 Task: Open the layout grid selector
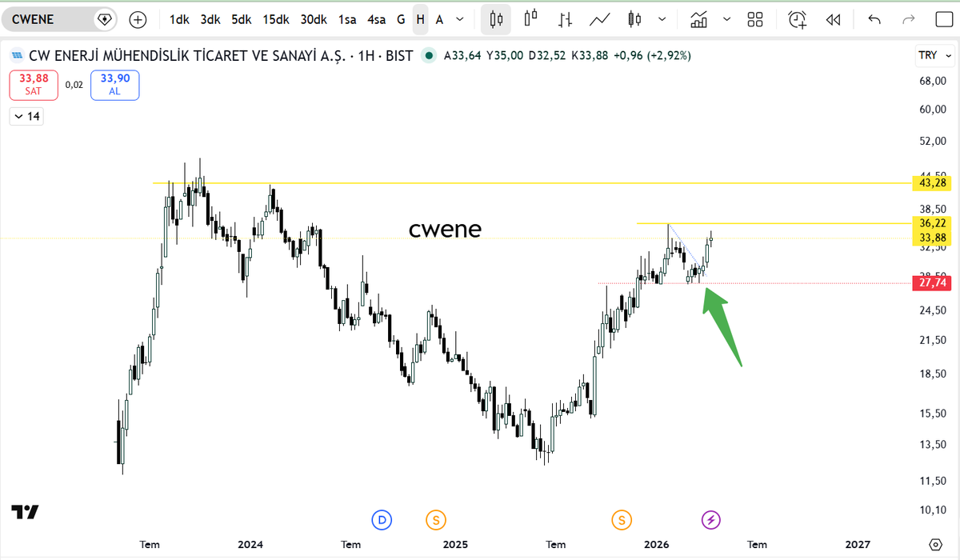(x=754, y=19)
